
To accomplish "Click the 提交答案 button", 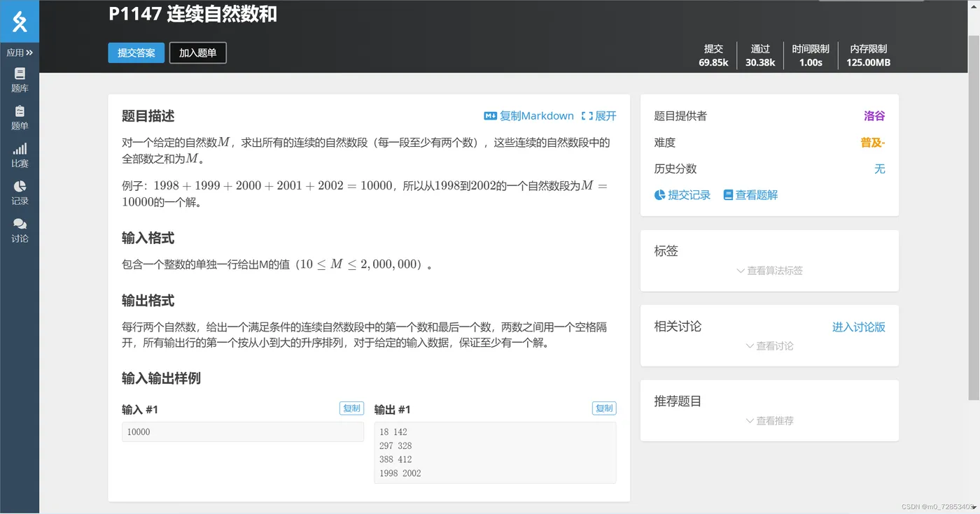I will pos(136,53).
